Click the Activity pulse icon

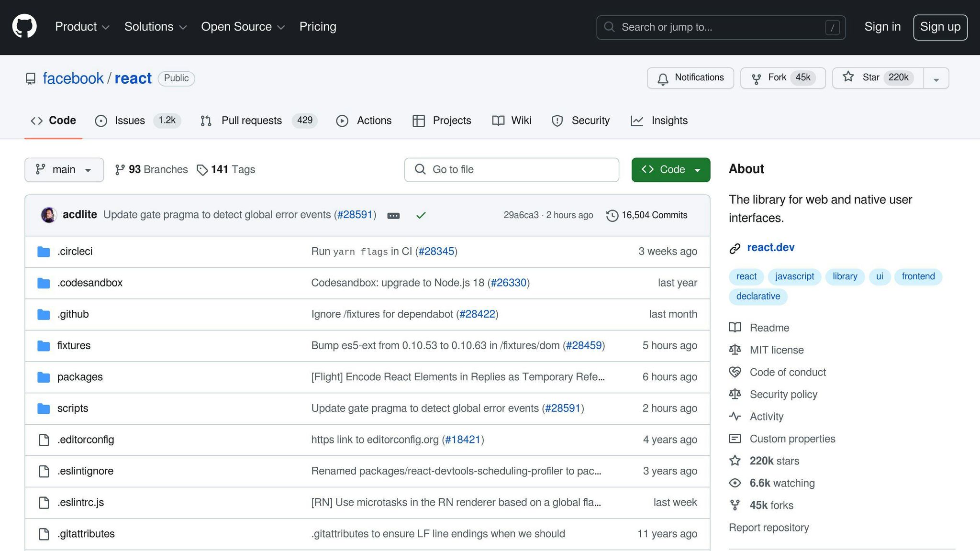tap(735, 416)
